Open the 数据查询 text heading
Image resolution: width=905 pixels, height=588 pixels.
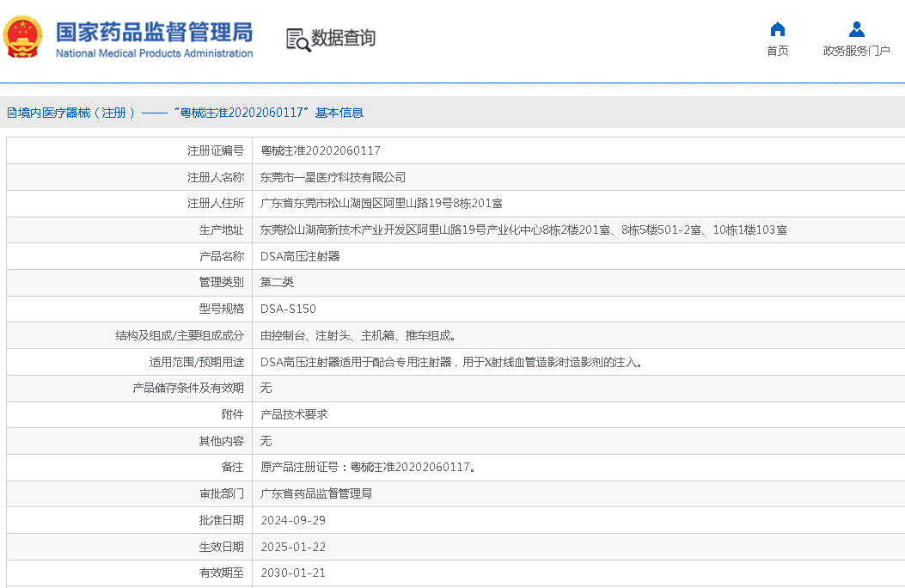coord(343,39)
